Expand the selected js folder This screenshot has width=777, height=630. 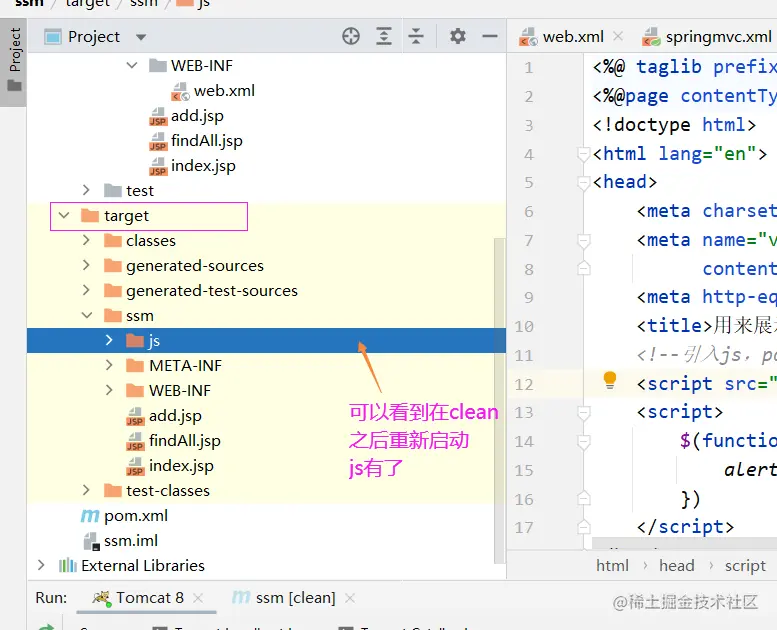tap(109, 340)
